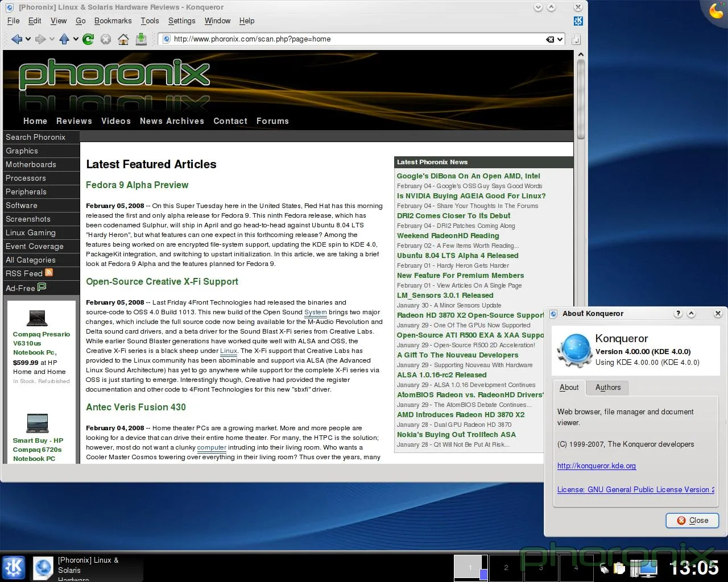Click the page vertical scrollbar handle
The width and height of the screenshot is (728, 582).
(x=581, y=99)
